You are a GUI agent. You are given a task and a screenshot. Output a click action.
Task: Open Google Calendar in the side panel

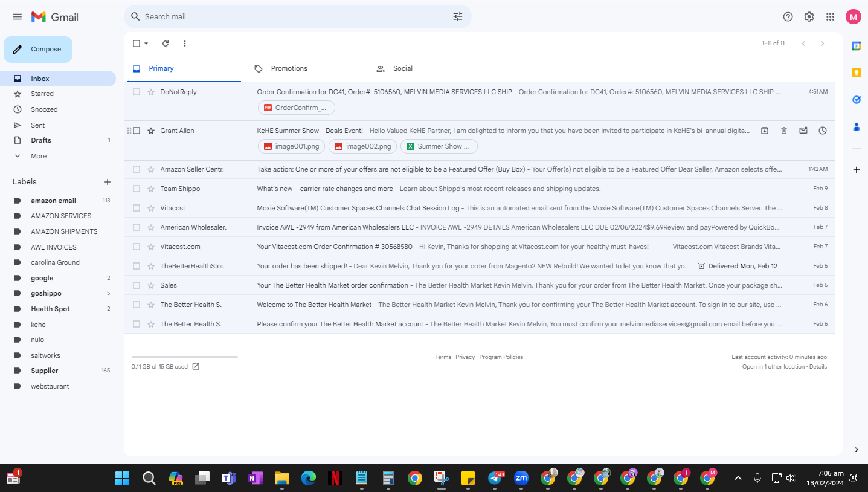tap(856, 46)
